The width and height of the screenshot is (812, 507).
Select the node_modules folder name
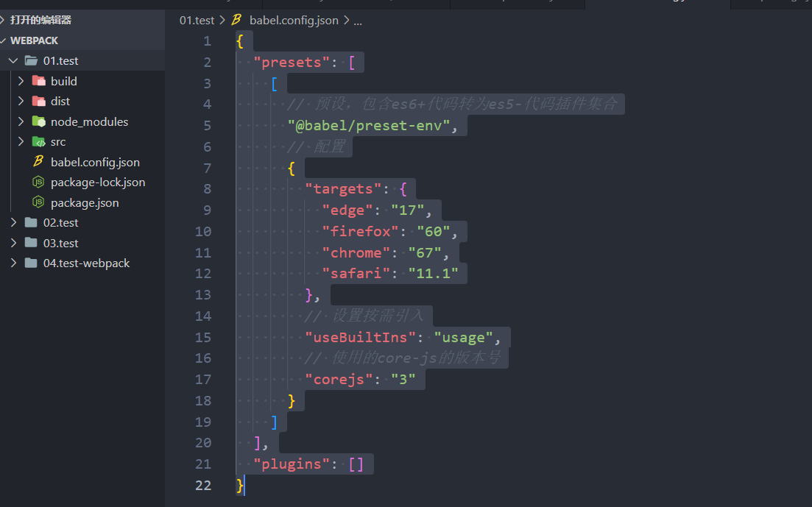click(x=90, y=121)
